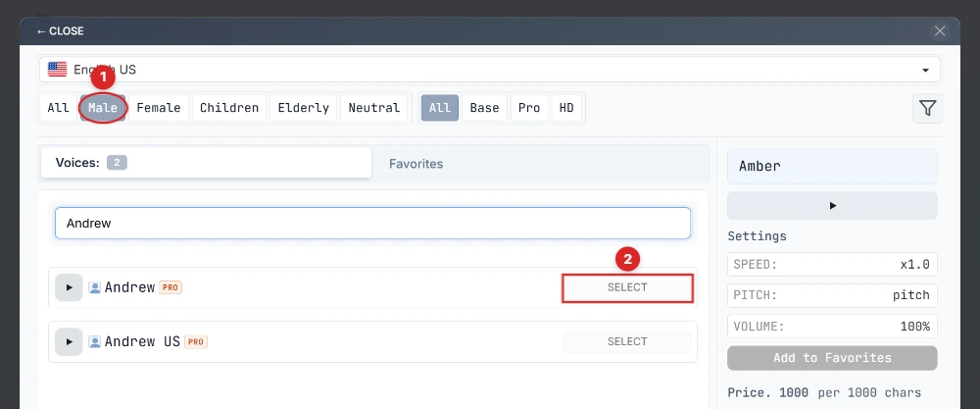Image resolution: width=980 pixels, height=409 pixels.
Task: Click the PRO badge next to Andrew US
Action: [x=196, y=342]
